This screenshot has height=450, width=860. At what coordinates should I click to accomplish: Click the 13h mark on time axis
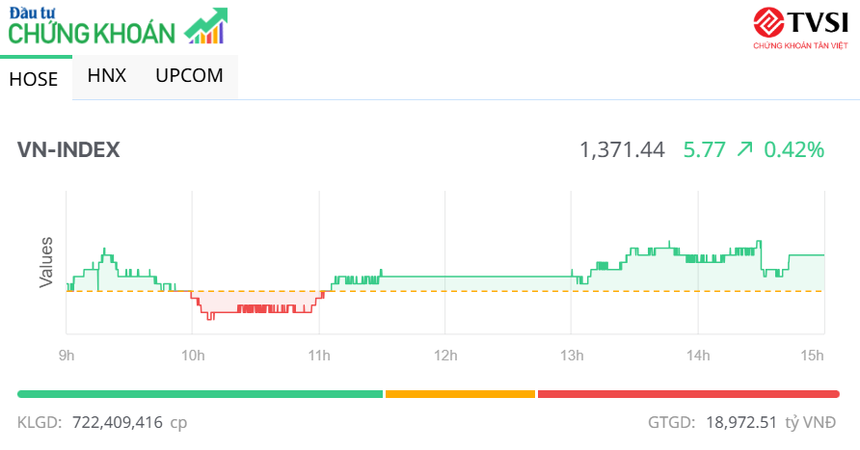click(x=571, y=355)
